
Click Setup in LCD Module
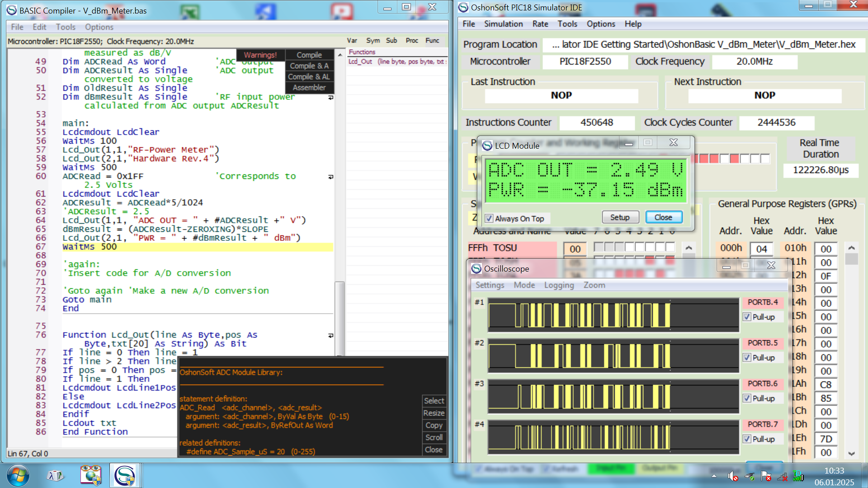(x=620, y=217)
